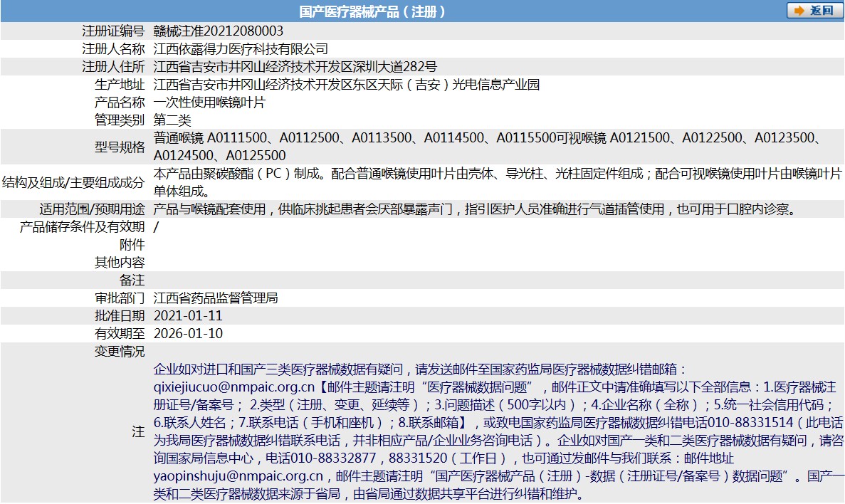This screenshot has width=845, height=504.
Task: Click management category value 第二类
Action: [172, 120]
